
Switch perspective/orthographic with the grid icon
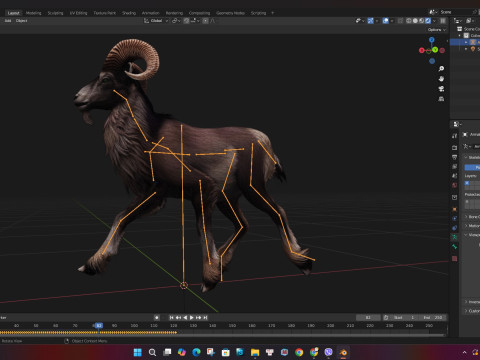(x=441, y=99)
